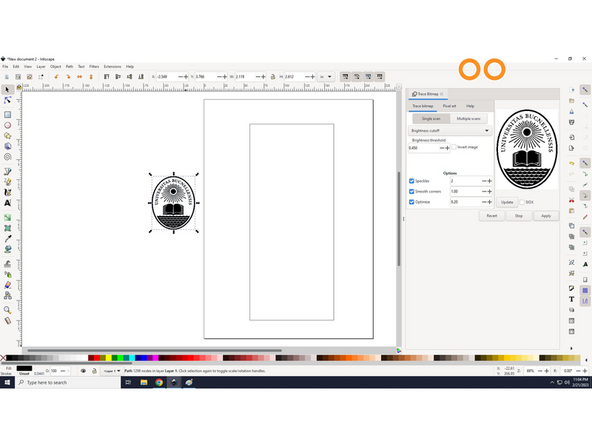The width and height of the screenshot is (592, 444).
Task: Click the Stop button
Action: pyautogui.click(x=519, y=216)
